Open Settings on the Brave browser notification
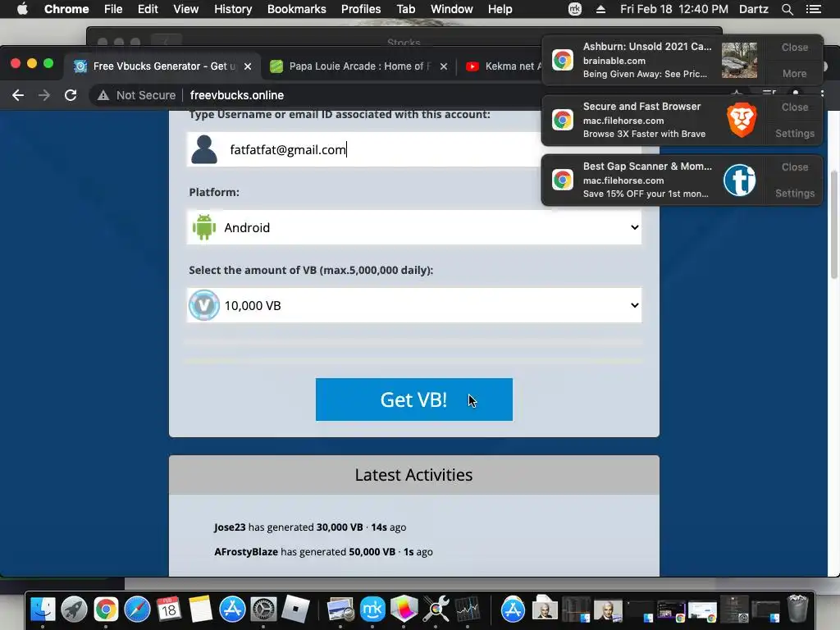 (x=794, y=134)
